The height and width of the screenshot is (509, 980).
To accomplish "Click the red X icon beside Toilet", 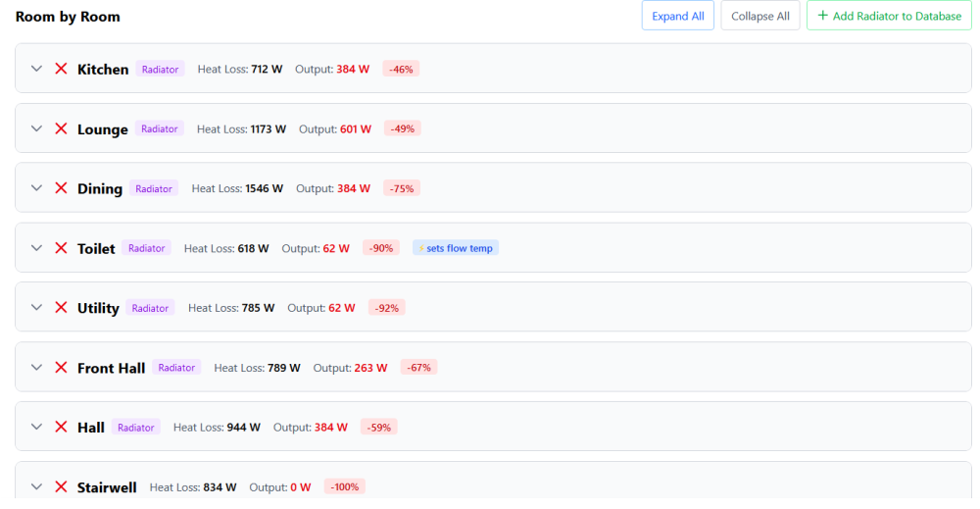I will click(61, 248).
